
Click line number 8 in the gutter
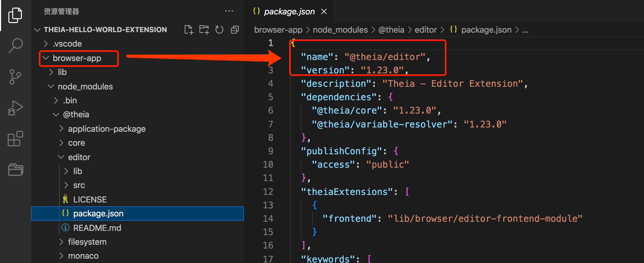[271, 138]
